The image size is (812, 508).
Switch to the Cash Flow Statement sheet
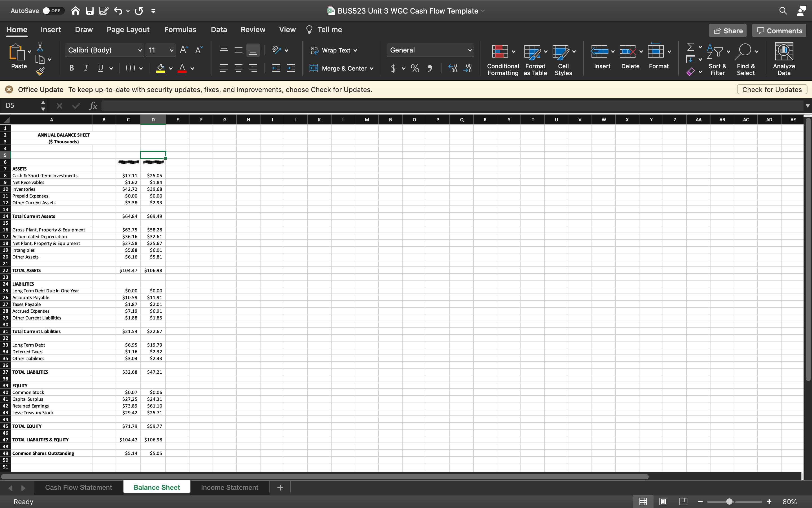pyautogui.click(x=78, y=487)
